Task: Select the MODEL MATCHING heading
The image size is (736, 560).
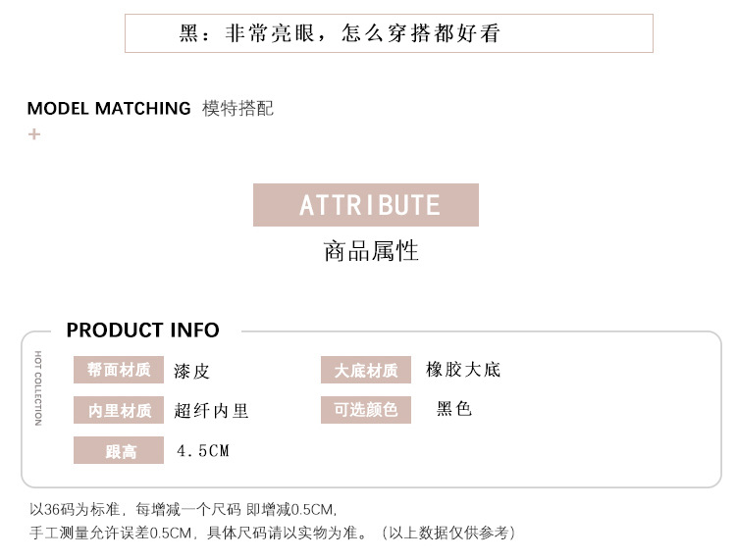Action: click(x=109, y=108)
